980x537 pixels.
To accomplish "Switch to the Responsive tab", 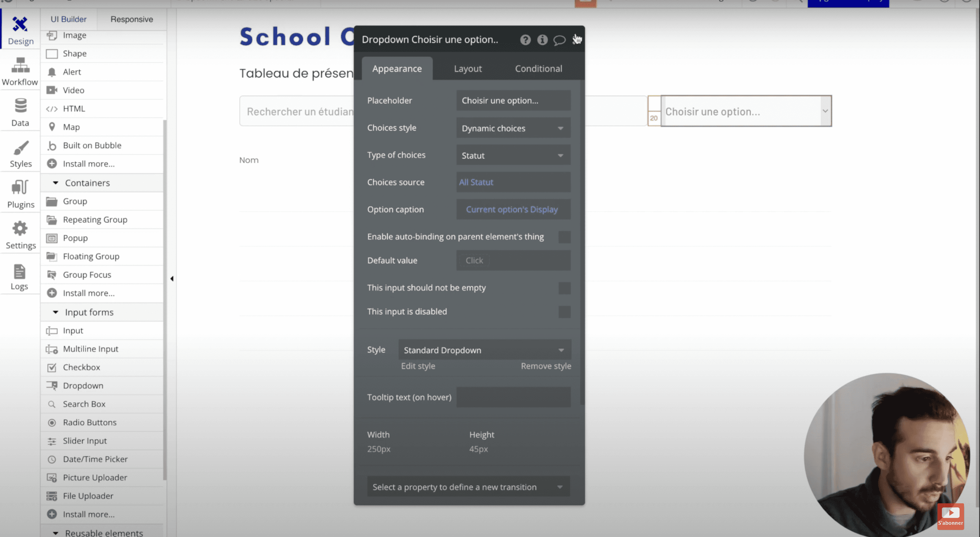I will tap(131, 19).
